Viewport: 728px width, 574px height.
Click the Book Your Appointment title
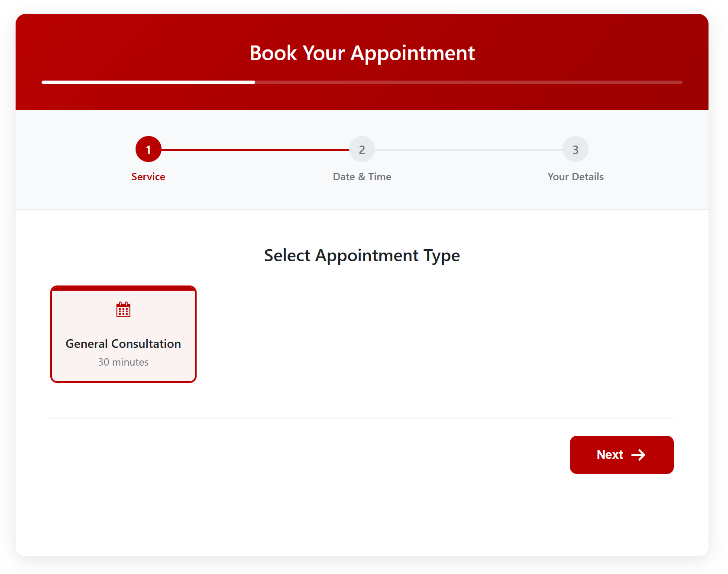coord(362,53)
